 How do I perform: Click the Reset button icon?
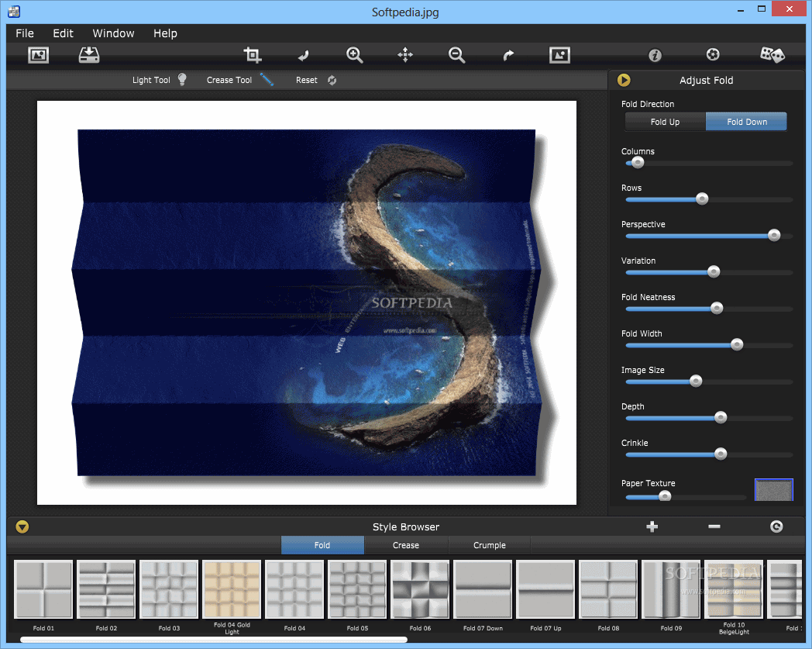[x=332, y=80]
